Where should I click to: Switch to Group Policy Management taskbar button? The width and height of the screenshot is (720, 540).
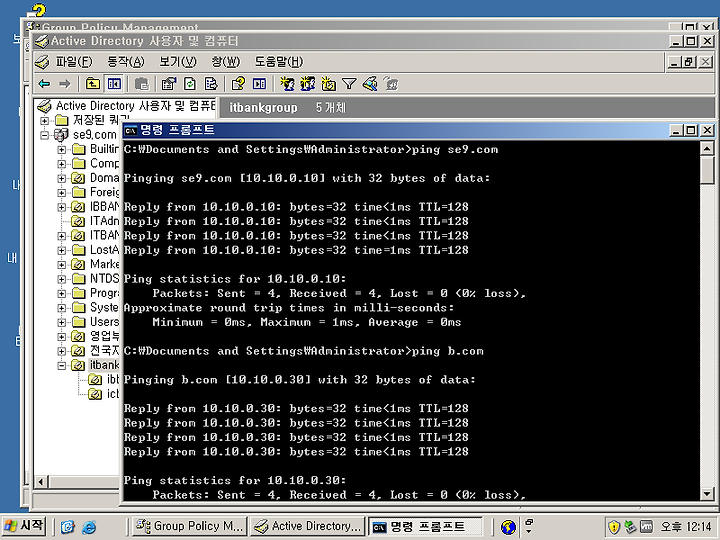pos(190,526)
